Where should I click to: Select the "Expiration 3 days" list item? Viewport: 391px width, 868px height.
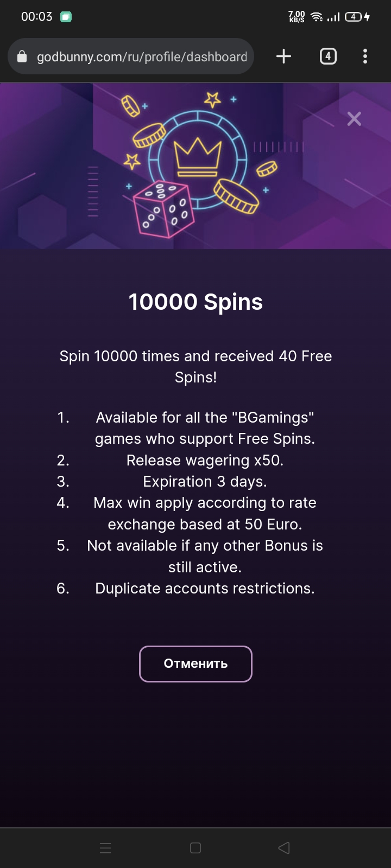pos(205,482)
